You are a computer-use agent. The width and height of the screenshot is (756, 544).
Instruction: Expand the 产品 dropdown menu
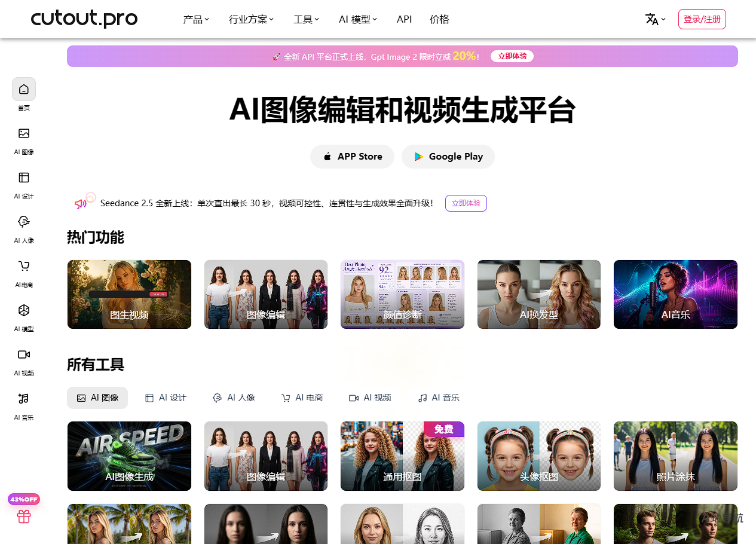[x=196, y=19]
